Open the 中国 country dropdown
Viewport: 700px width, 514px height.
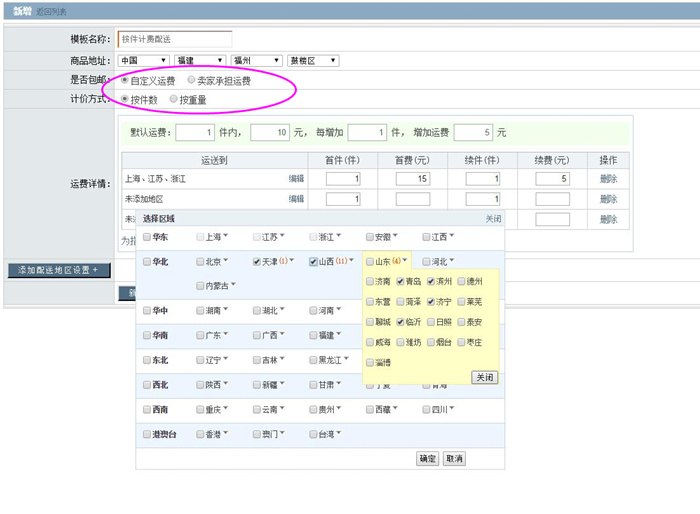pyautogui.click(x=142, y=61)
